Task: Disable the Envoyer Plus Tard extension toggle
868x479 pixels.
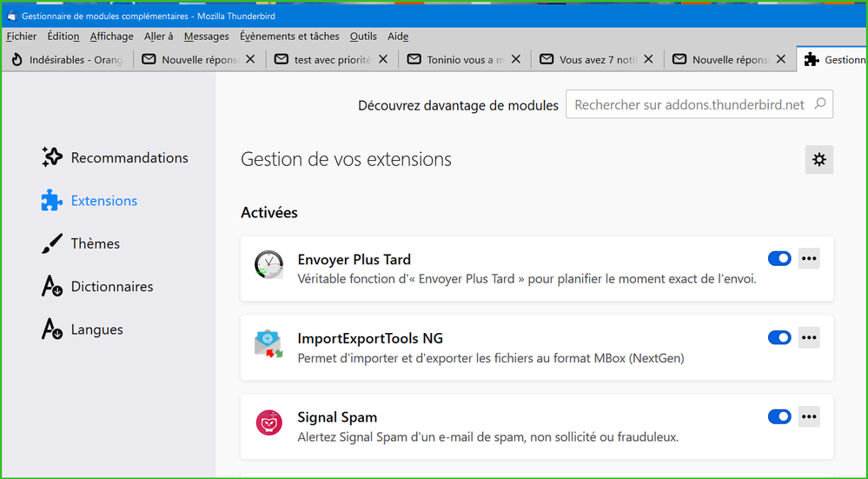Action: (779, 259)
